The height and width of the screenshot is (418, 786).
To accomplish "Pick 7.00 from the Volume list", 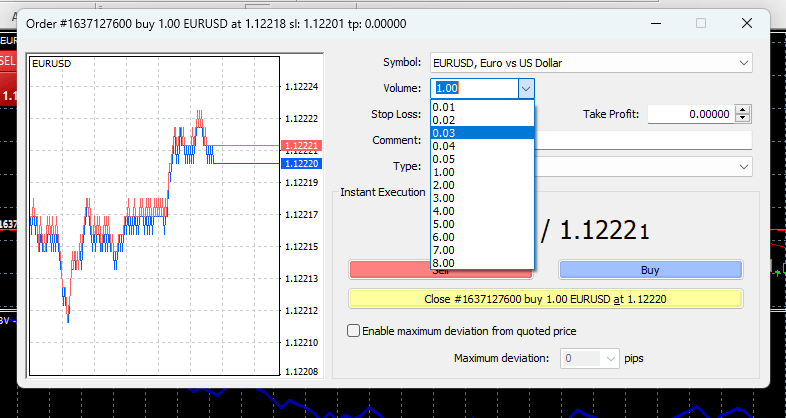I will coord(482,250).
